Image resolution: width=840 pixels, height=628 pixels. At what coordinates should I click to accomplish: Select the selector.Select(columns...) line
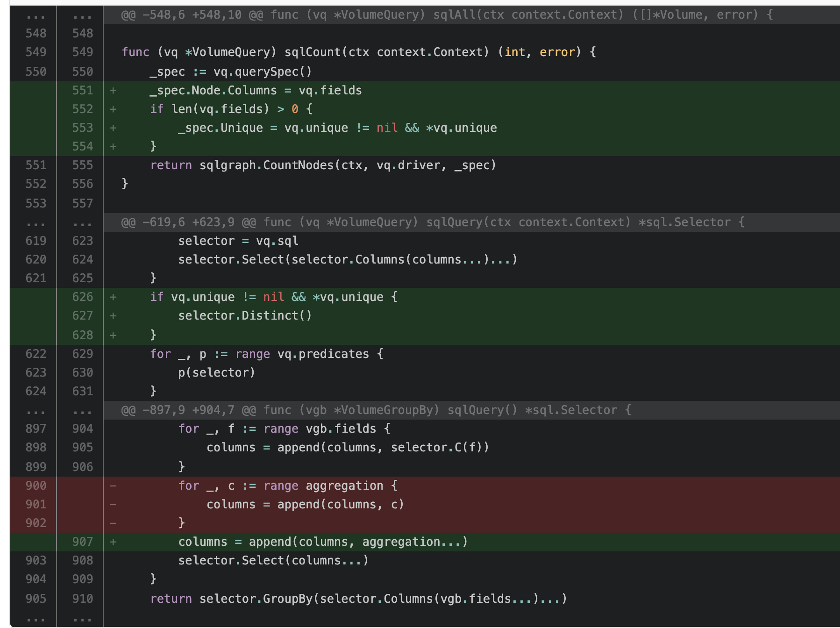click(x=273, y=560)
